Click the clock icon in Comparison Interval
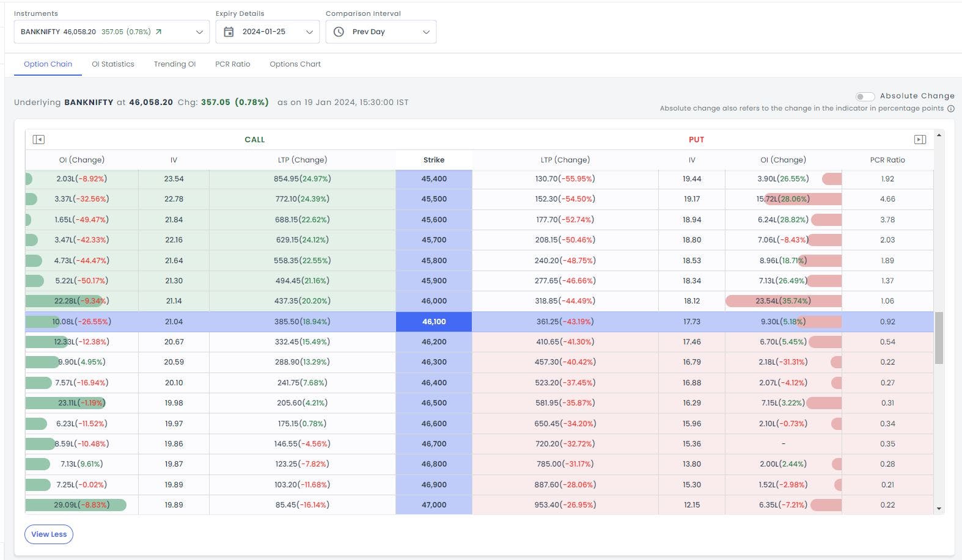Screen dimensions: 962x560 [339, 32]
